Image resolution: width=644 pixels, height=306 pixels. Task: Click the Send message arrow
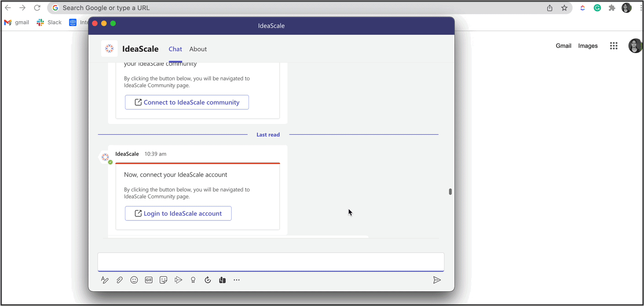pyautogui.click(x=437, y=280)
